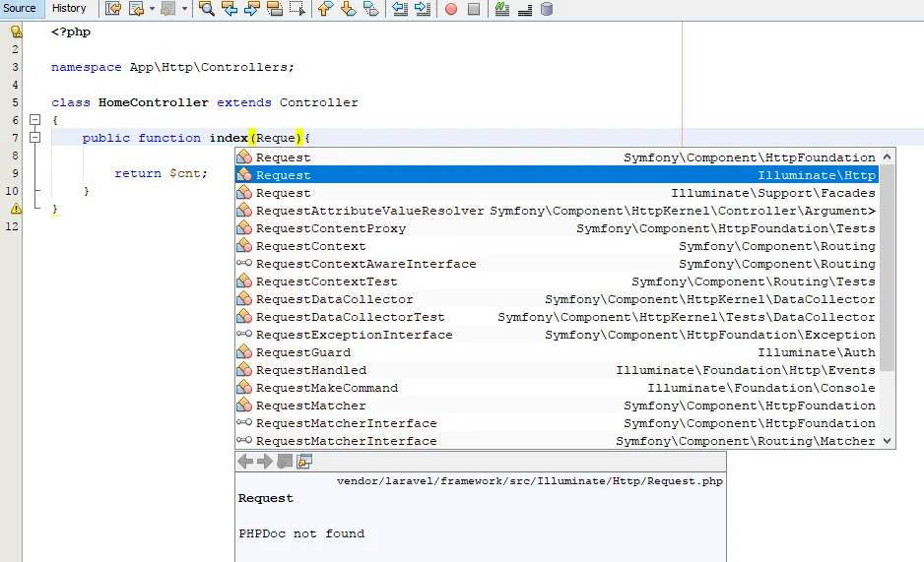Click the database cylinder toolbar icon
924x562 pixels.
547,9
